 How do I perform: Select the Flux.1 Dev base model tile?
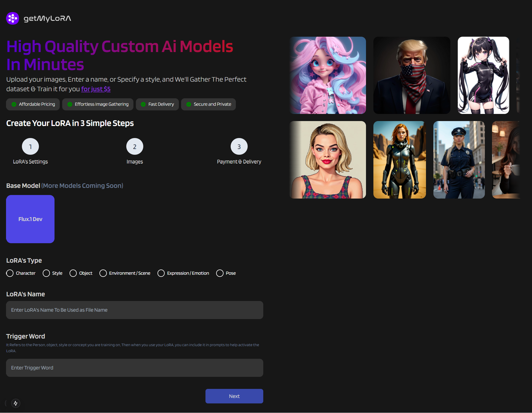coord(30,219)
